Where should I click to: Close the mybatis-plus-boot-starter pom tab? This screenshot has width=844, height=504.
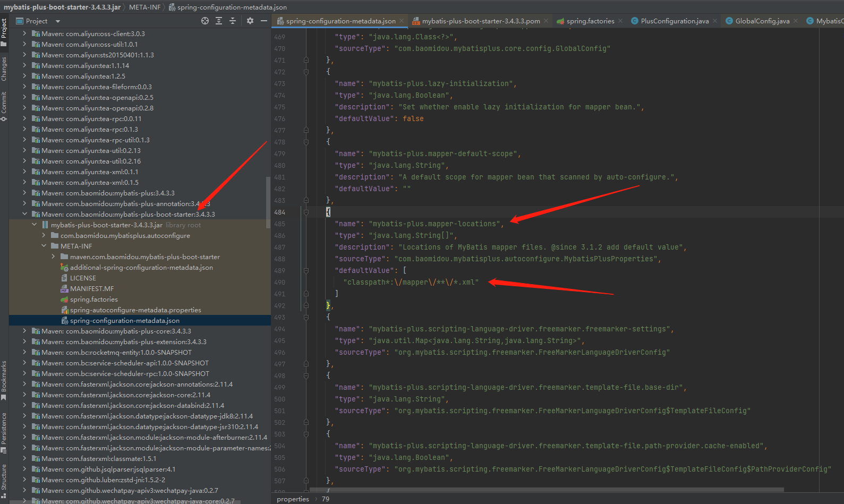(x=546, y=21)
